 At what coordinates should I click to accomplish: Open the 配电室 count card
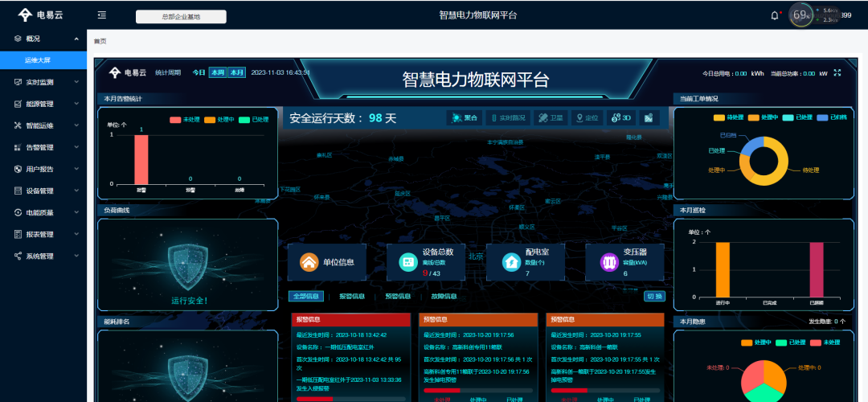[525, 262]
